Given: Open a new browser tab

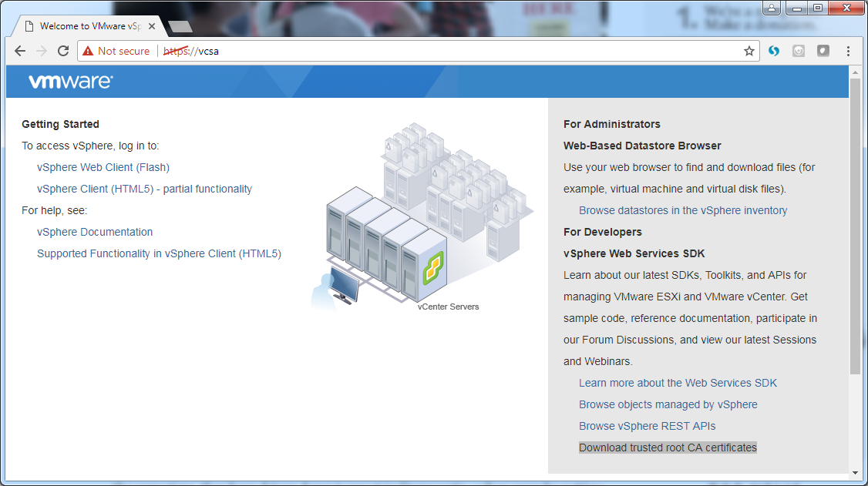Looking at the screenshot, I should pyautogui.click(x=180, y=27).
